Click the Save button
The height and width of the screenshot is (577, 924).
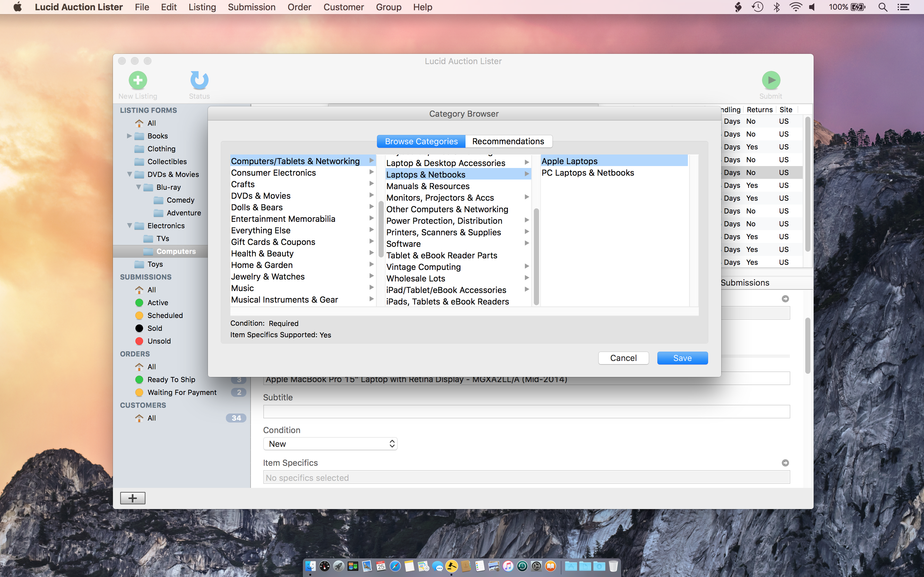[x=682, y=358]
